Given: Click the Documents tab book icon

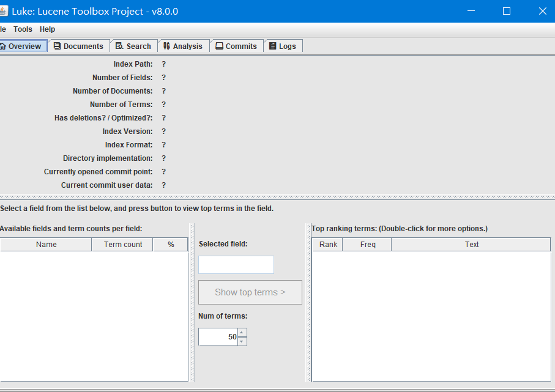Looking at the screenshot, I should pyautogui.click(x=57, y=46).
